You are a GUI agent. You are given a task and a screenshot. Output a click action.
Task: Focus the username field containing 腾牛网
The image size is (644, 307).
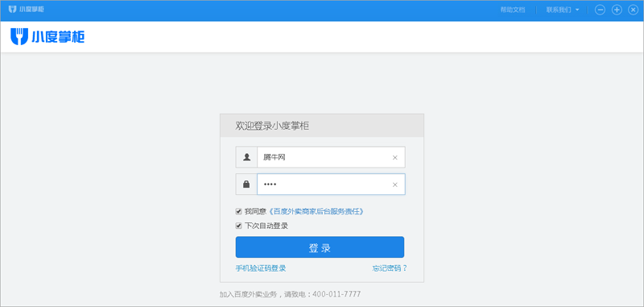(x=331, y=157)
